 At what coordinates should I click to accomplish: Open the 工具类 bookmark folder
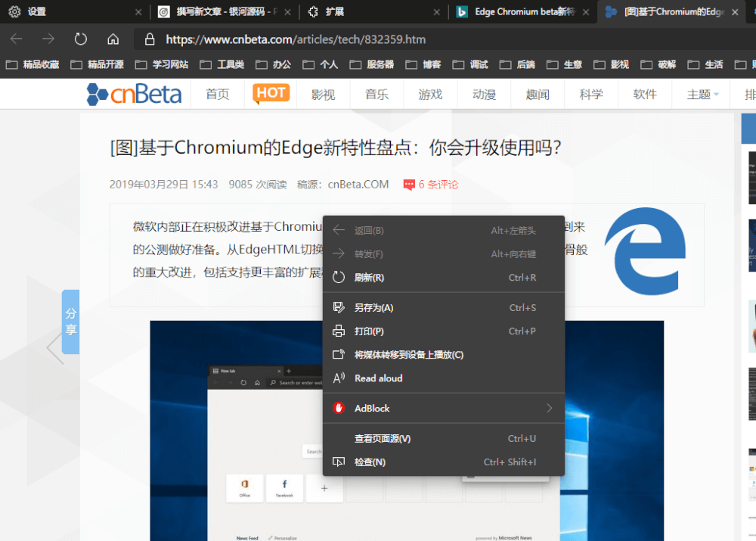pos(222,64)
